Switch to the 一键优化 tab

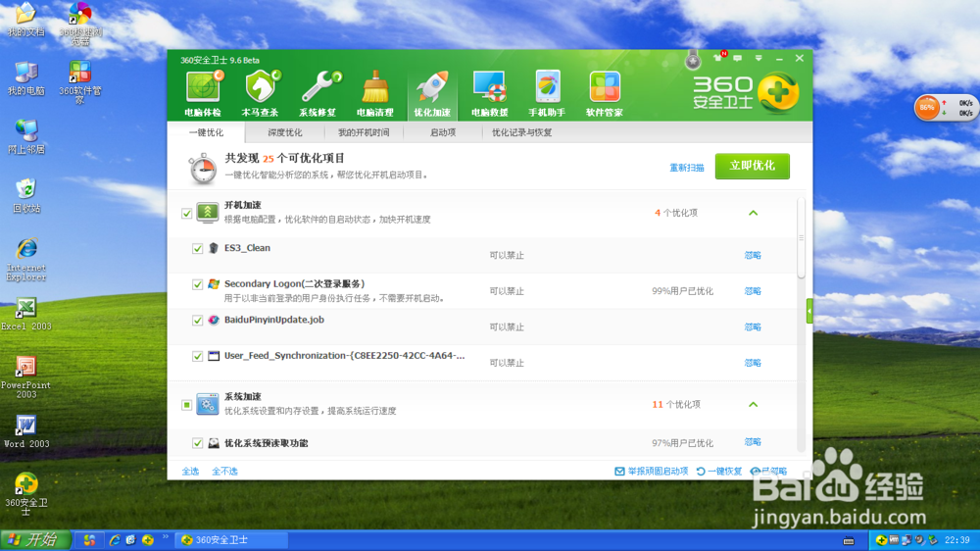[206, 132]
